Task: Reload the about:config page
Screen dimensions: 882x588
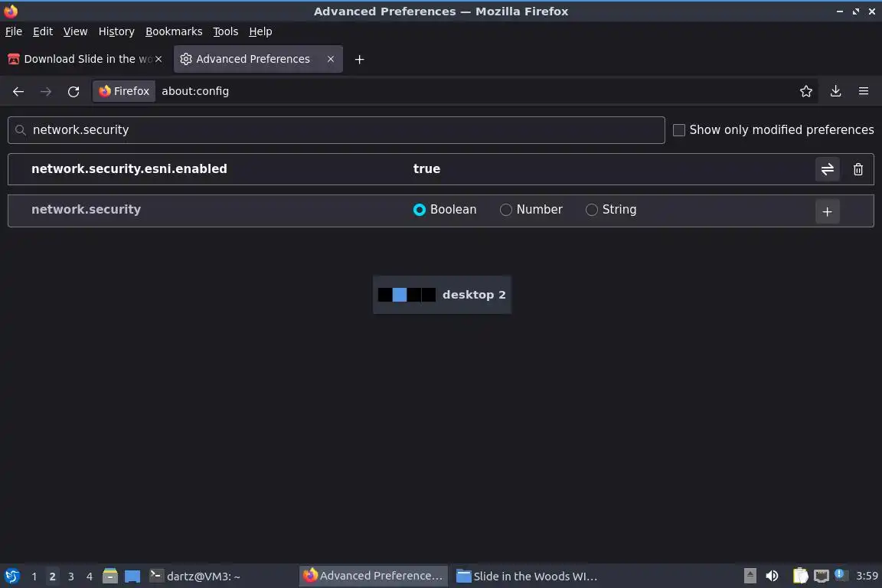Action: pos(73,91)
